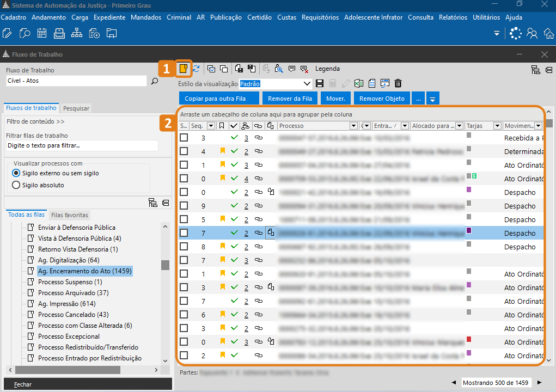Go to the home icon in the toolbar
556x392 pixels.
(548, 34)
